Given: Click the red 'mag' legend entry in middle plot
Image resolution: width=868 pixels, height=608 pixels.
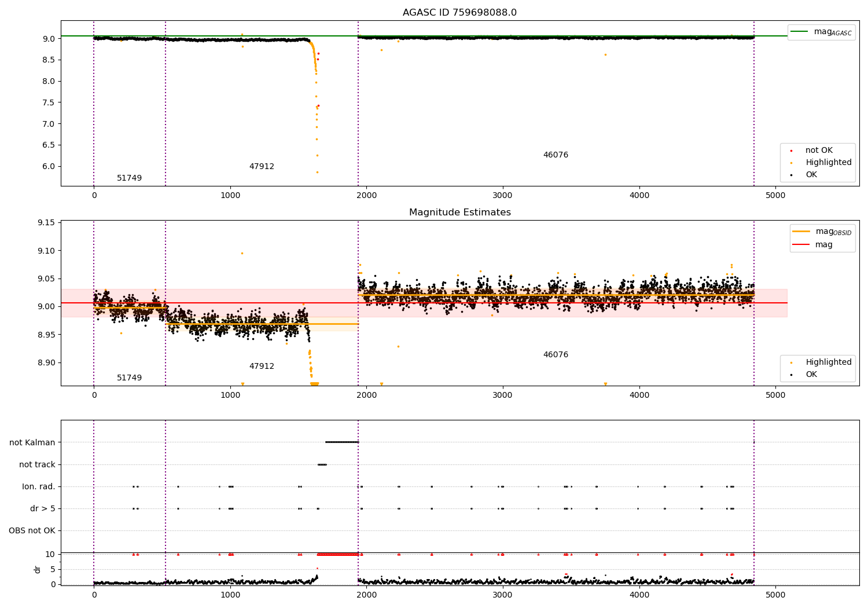Looking at the screenshot, I should tap(812, 245).
